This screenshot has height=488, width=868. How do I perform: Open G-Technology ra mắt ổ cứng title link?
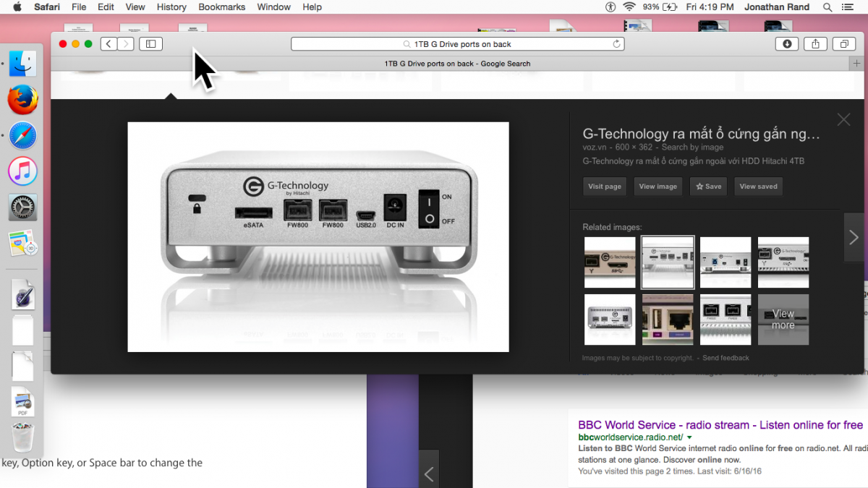pyautogui.click(x=702, y=134)
